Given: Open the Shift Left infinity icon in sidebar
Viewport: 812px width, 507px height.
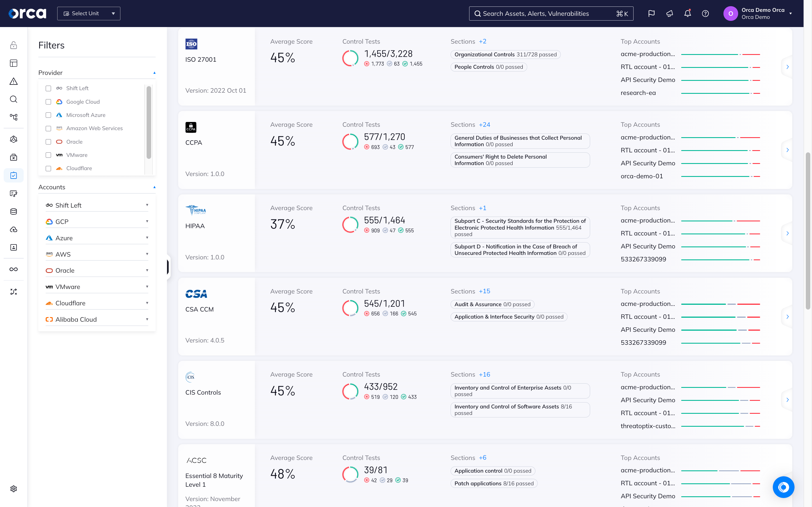Looking at the screenshot, I should tap(14, 269).
